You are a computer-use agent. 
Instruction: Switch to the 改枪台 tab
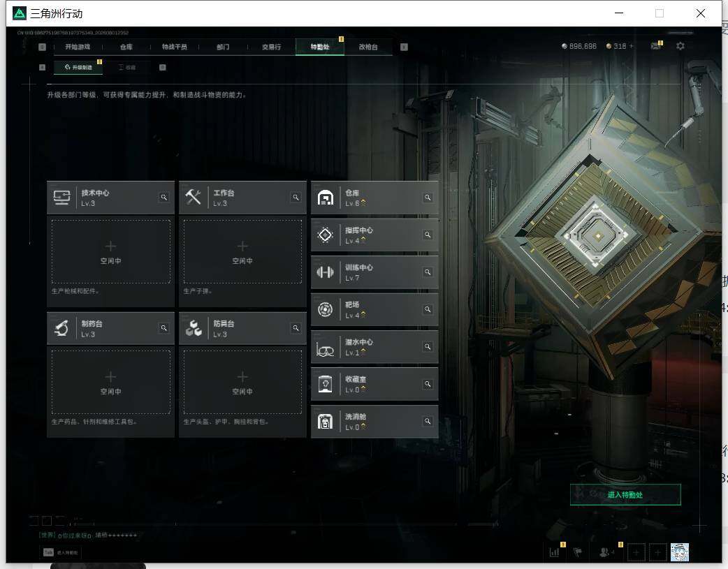(x=368, y=47)
